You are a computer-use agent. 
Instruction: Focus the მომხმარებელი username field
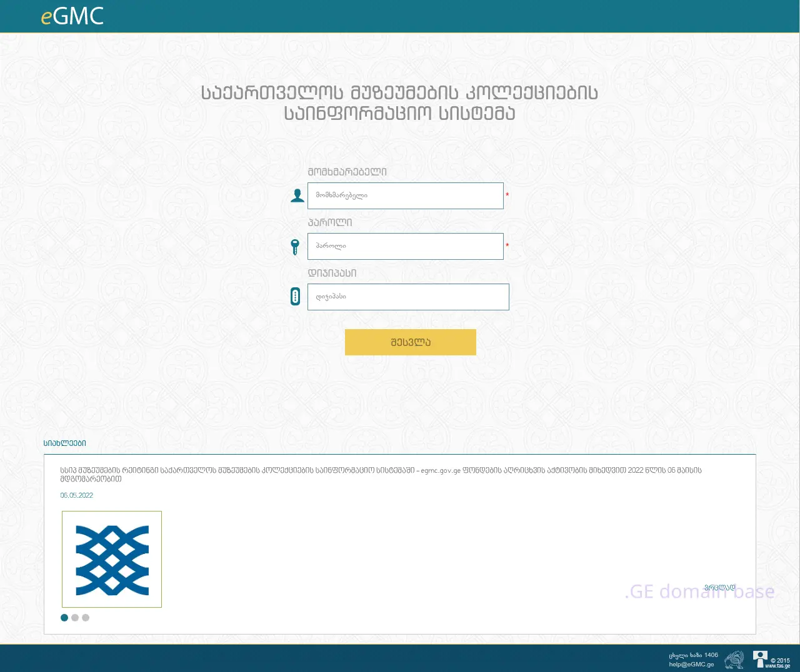[405, 195]
